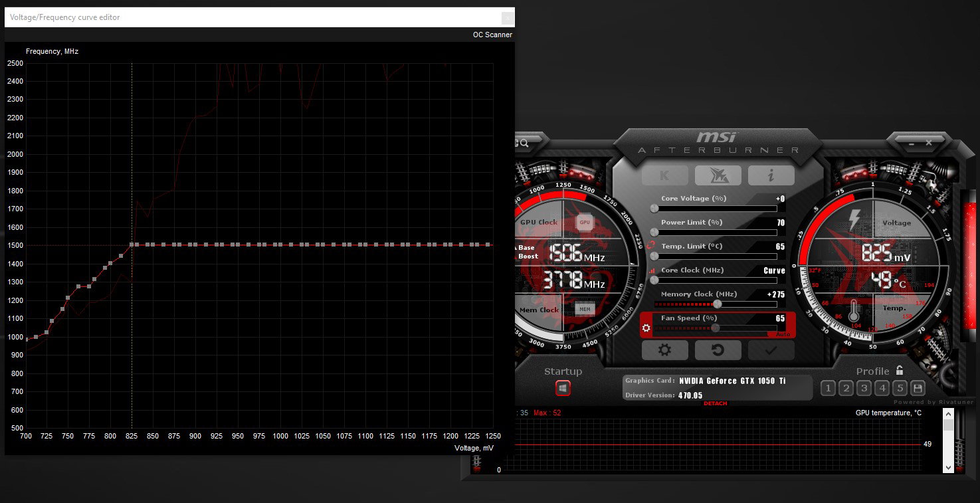Select profile slot 1
Viewport: 980px width, 503px height.
coord(828,389)
